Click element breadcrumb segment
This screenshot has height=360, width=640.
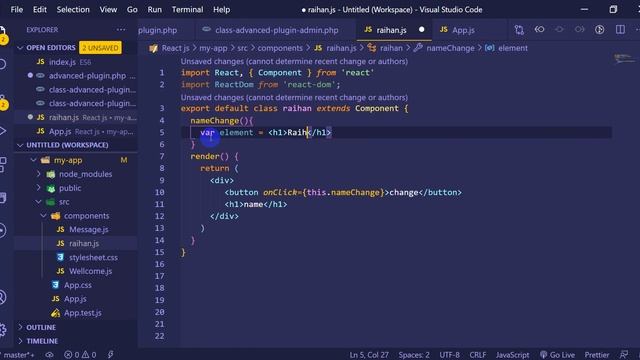tap(513, 48)
